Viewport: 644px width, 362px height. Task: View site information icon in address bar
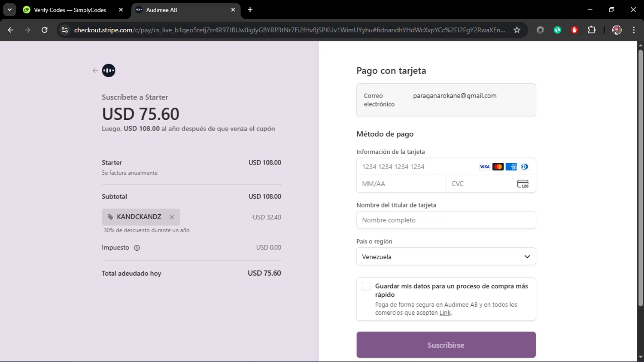(x=65, y=30)
